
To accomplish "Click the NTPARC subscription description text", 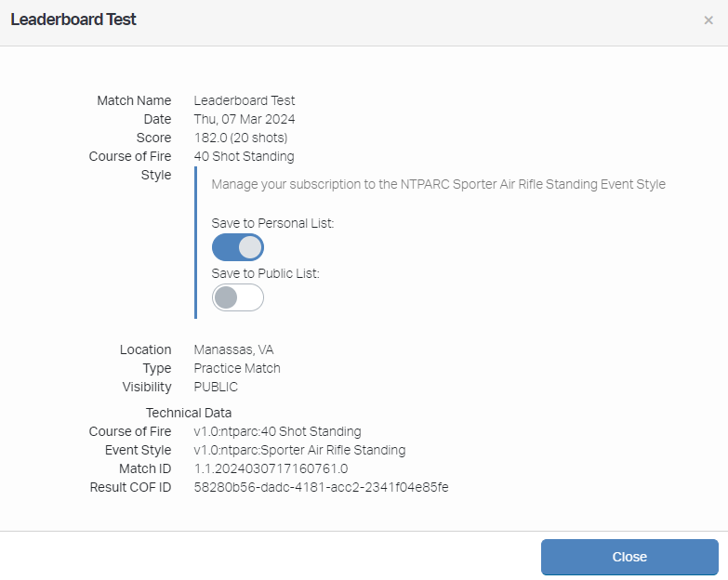I will (438, 184).
